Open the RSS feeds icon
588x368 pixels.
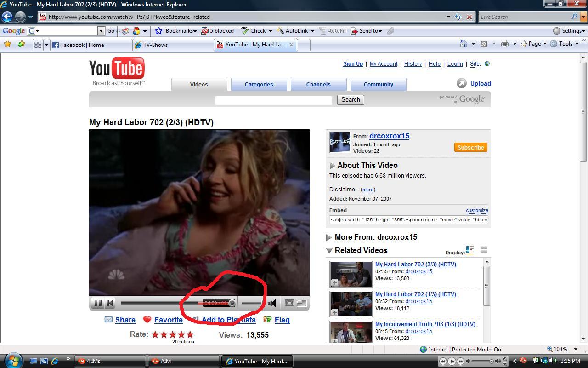click(484, 44)
